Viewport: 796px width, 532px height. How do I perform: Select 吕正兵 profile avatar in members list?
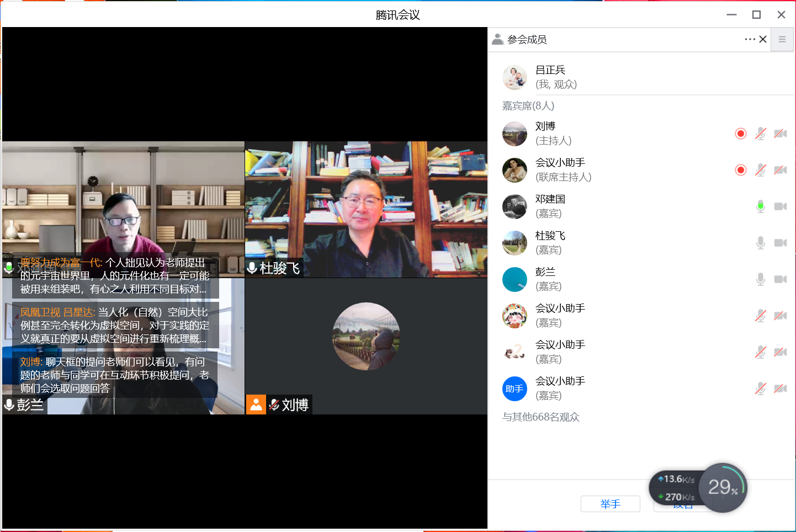(514, 77)
